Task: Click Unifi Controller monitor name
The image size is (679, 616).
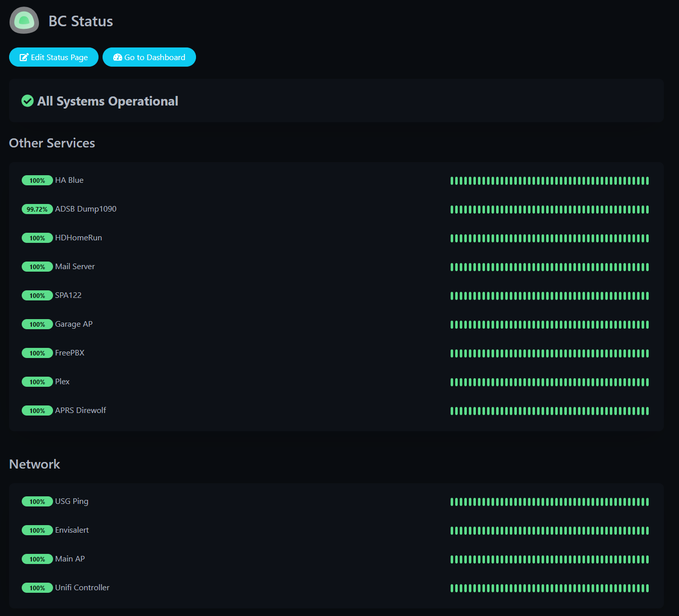Action: (x=82, y=588)
